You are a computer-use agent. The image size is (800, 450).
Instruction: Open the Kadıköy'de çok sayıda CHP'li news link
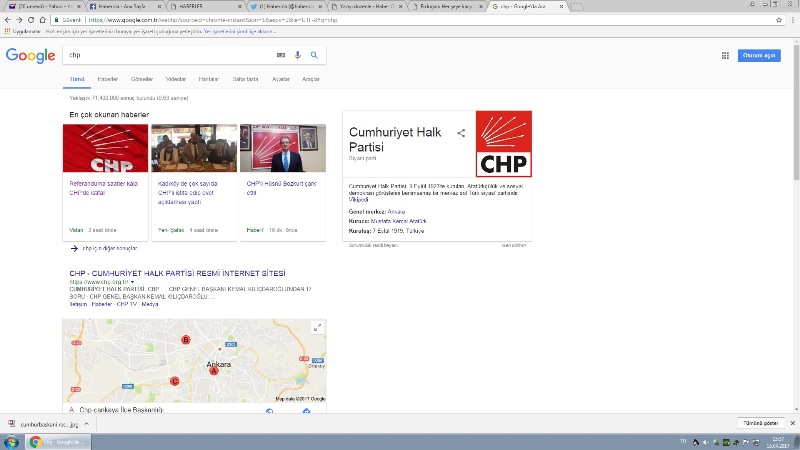point(187,192)
